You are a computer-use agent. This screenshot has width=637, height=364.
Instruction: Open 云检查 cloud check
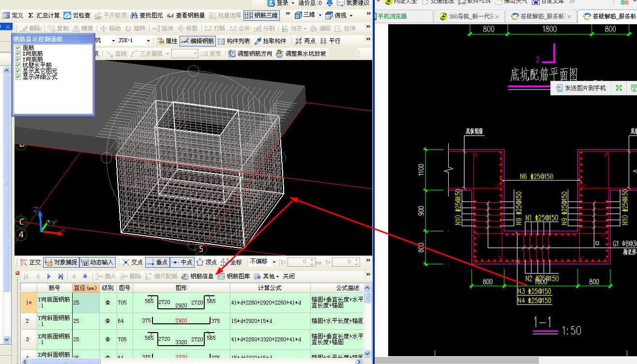click(76, 15)
